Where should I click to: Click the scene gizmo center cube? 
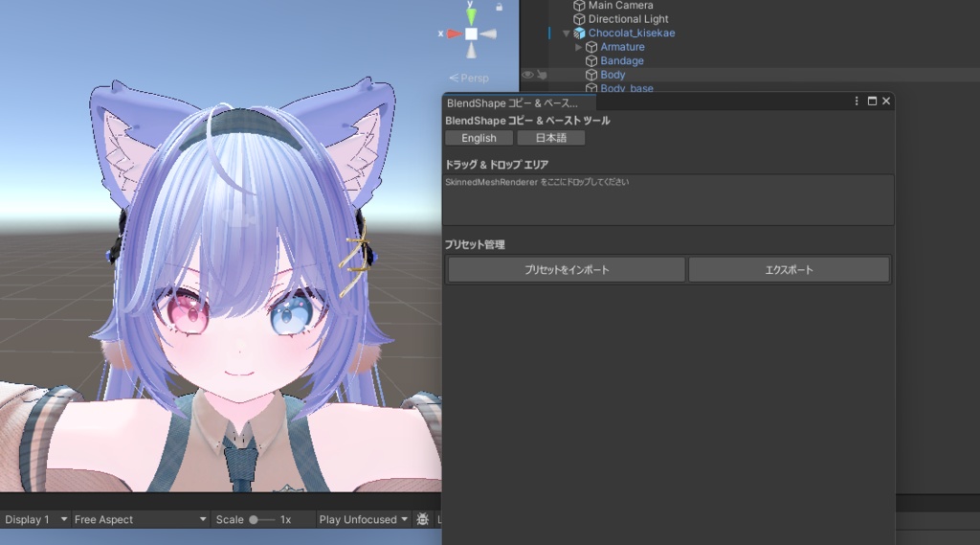click(x=471, y=34)
